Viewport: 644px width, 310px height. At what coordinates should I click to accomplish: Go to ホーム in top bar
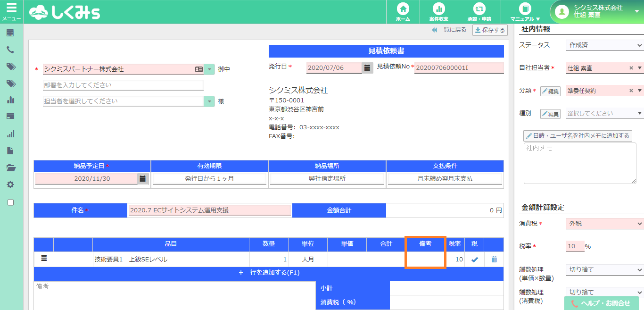(403, 12)
